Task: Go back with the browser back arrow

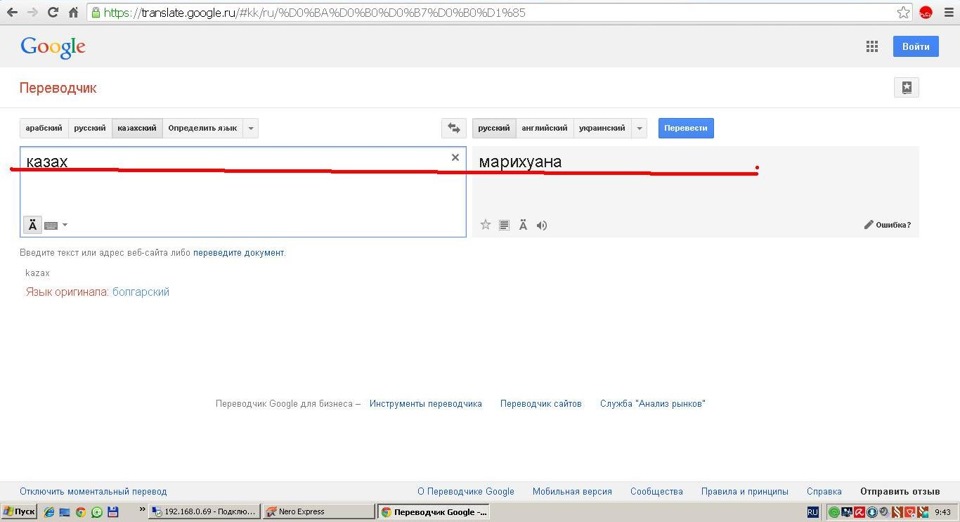Action: (12, 12)
